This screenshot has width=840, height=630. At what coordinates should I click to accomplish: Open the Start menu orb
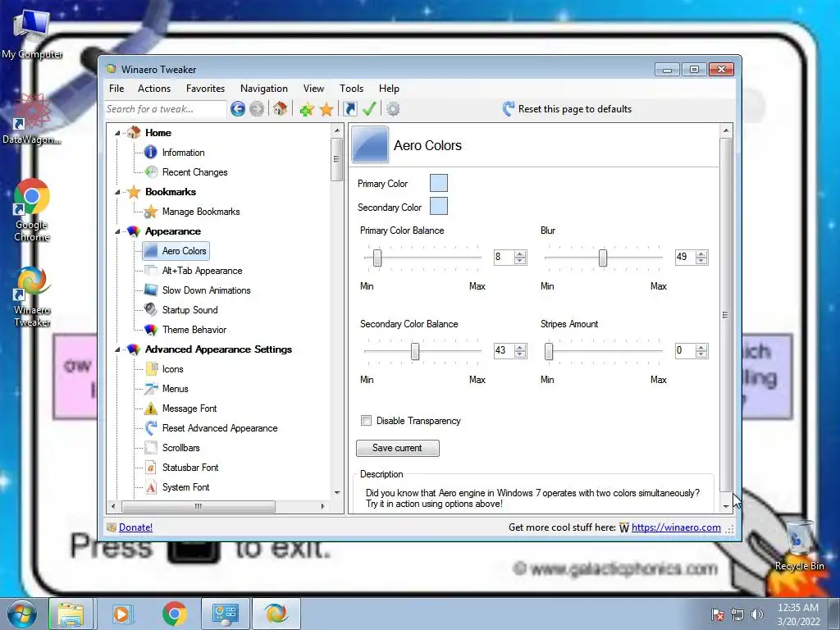pyautogui.click(x=21, y=614)
